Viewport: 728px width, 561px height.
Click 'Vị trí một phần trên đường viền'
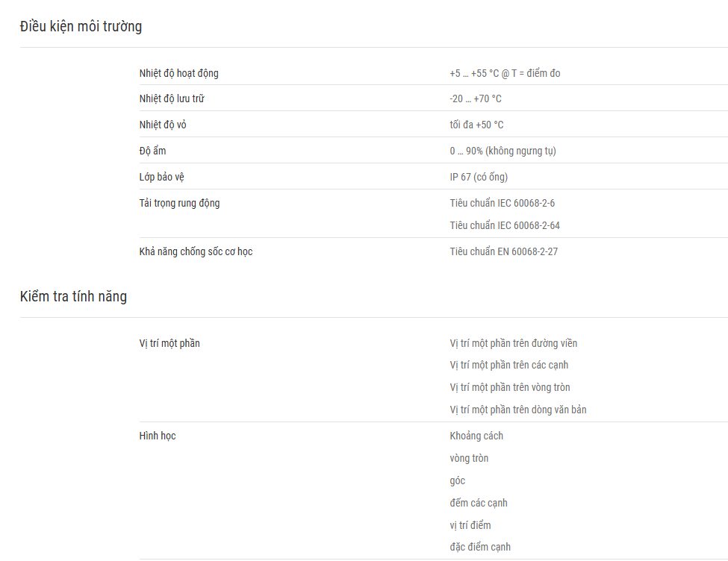pos(514,343)
